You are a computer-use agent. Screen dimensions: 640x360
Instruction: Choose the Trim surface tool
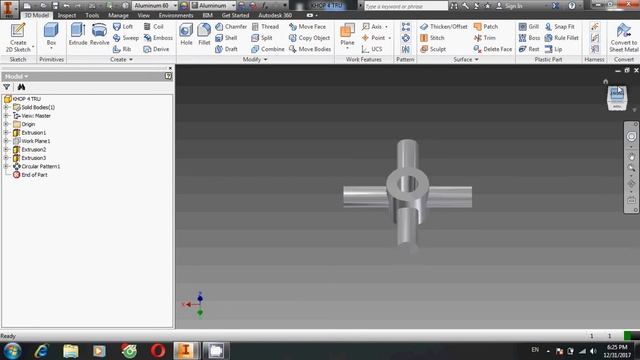484,38
